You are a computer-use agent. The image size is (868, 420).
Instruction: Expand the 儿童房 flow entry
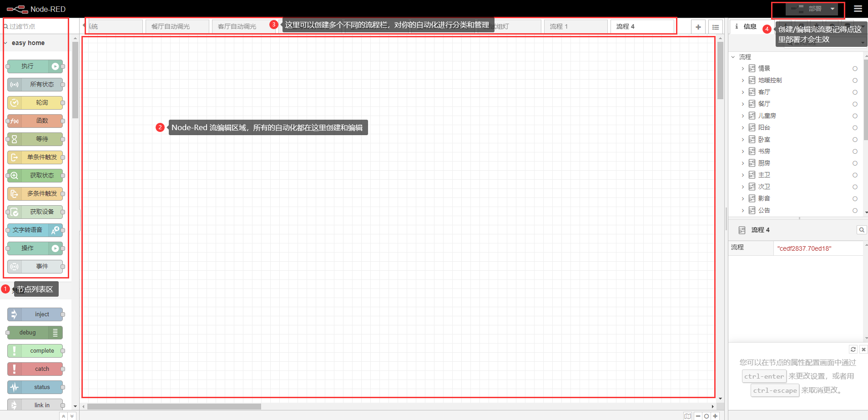[743, 116]
